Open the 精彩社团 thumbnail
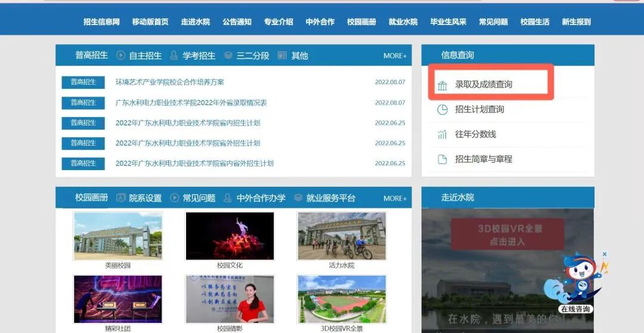Image resolution: width=644 pixels, height=333 pixels. (x=117, y=300)
